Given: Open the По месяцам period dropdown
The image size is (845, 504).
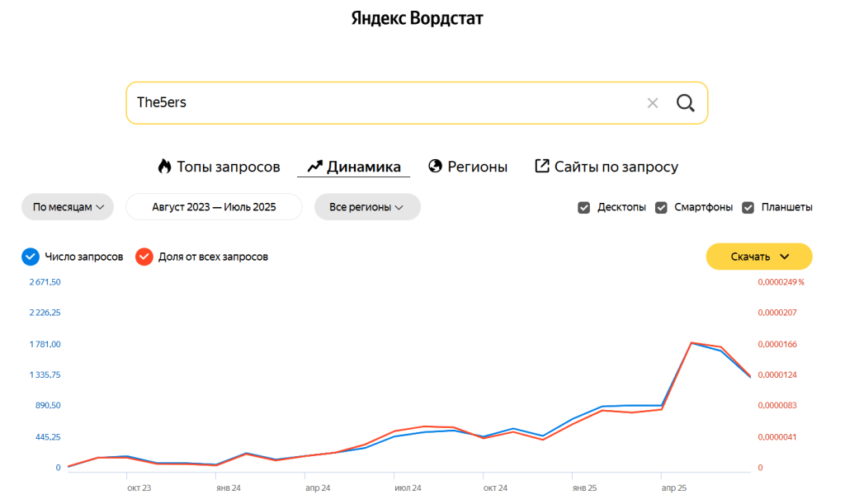Looking at the screenshot, I should (68, 207).
